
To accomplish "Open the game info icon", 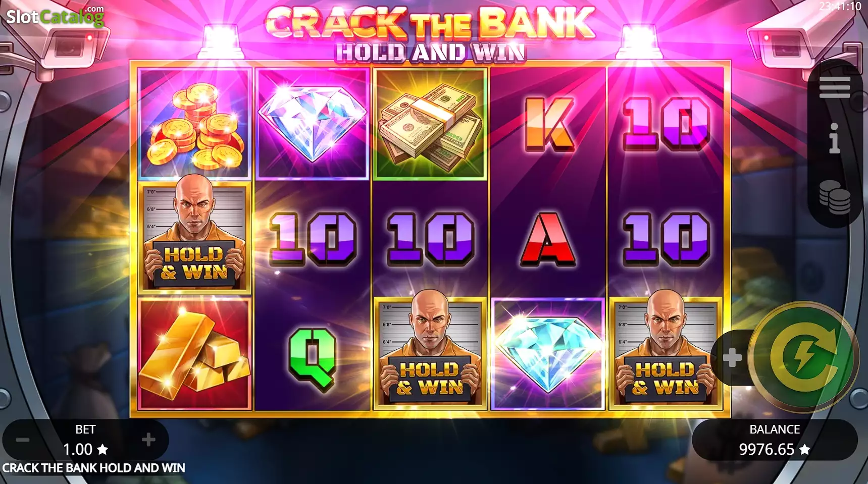I will tap(834, 138).
